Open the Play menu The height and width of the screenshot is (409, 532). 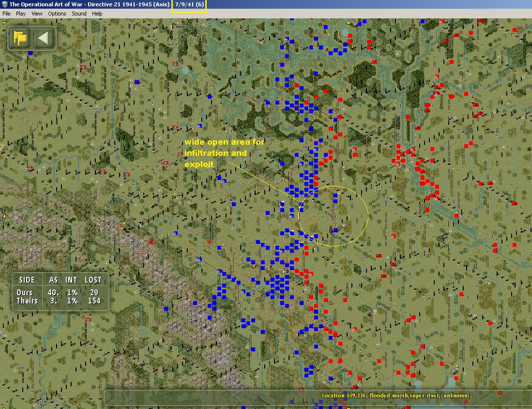click(21, 14)
